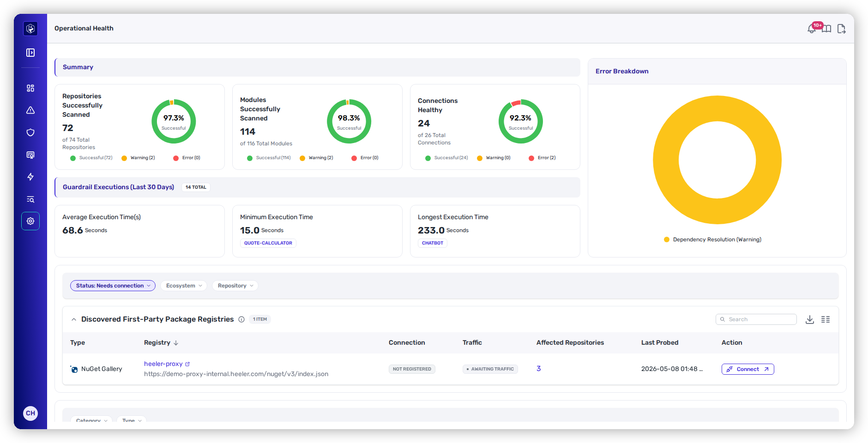Click the AWAITING TRAFFIC status badge

tap(490, 369)
